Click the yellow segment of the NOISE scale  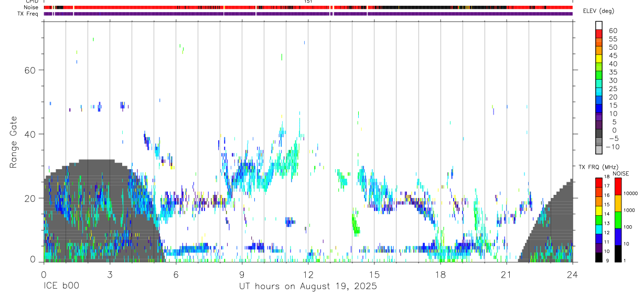click(x=618, y=203)
